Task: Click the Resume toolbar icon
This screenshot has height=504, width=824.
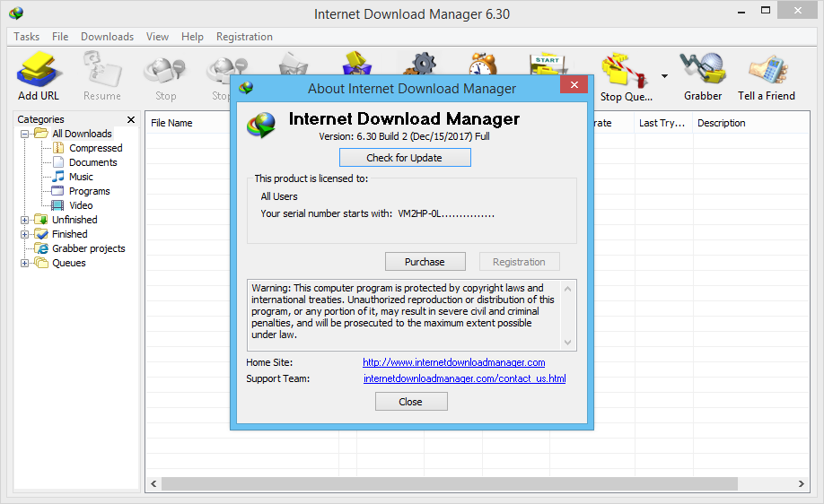Action: [102, 69]
